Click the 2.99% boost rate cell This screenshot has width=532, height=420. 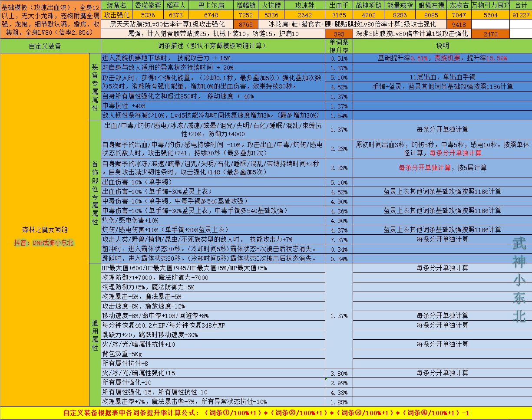339,382
